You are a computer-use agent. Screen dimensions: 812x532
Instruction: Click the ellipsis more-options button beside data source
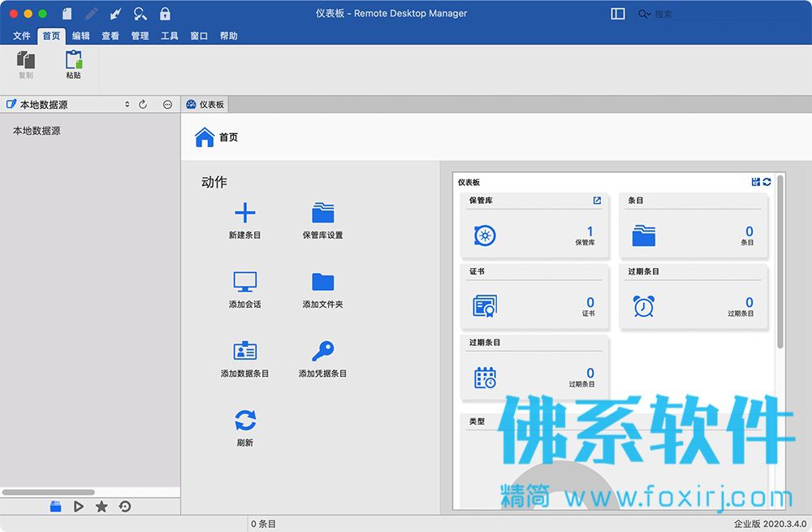[x=168, y=105]
